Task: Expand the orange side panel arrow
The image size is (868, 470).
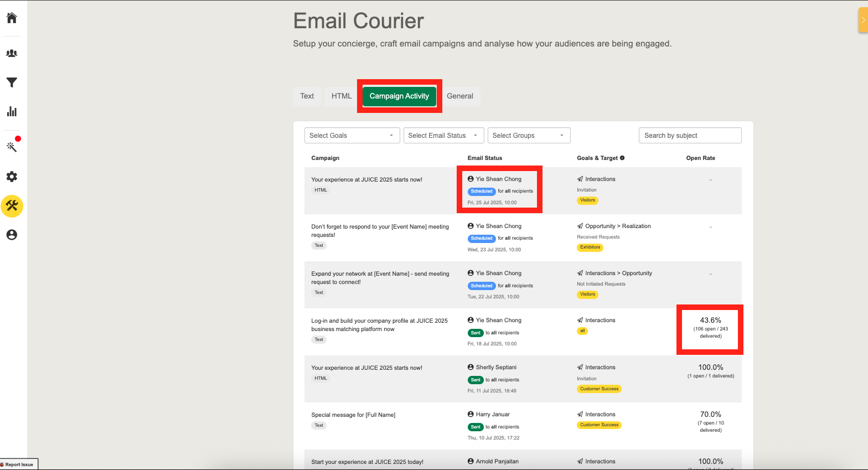Action: [863, 20]
